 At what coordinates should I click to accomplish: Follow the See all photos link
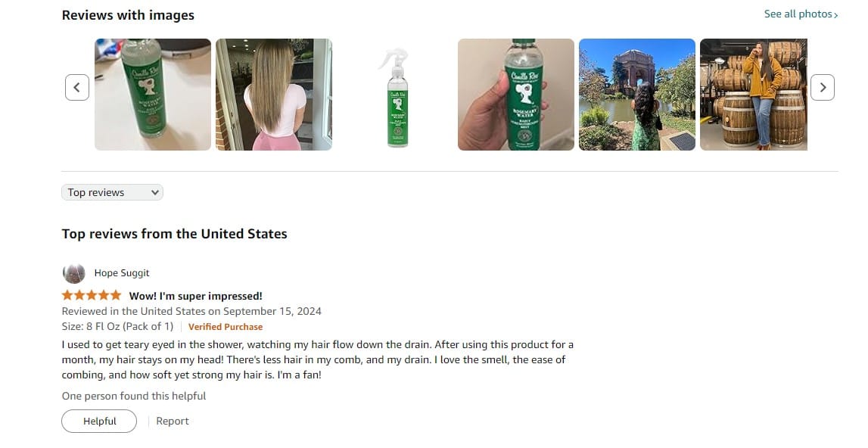click(801, 14)
